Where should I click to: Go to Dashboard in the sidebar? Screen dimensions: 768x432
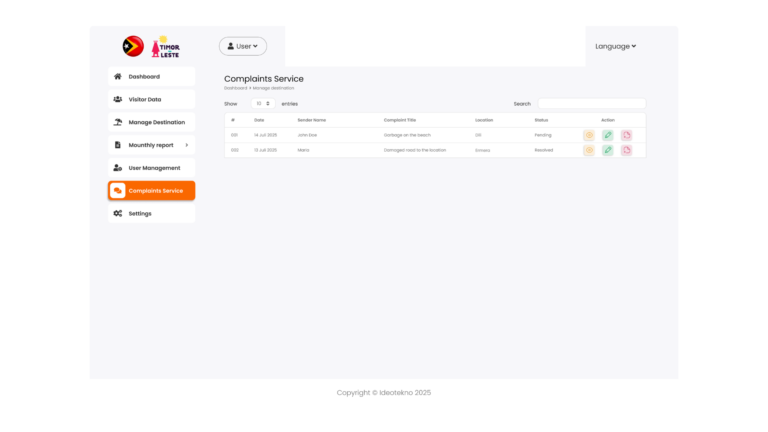pos(151,76)
